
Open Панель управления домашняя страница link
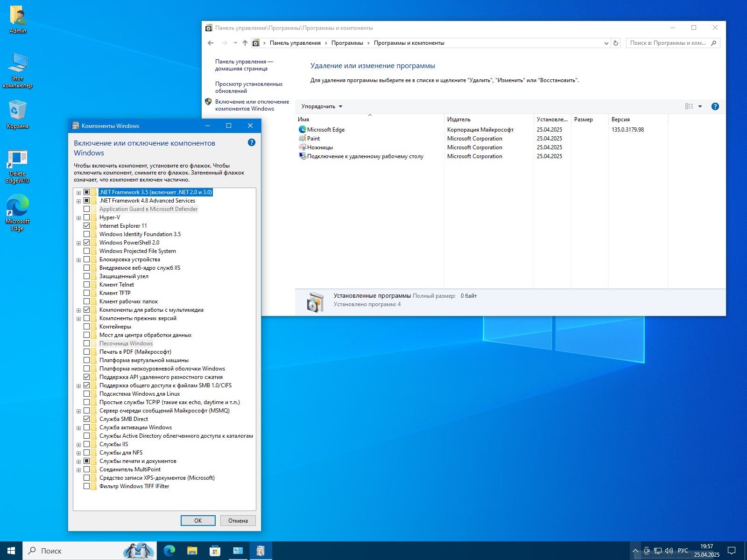[244, 65]
